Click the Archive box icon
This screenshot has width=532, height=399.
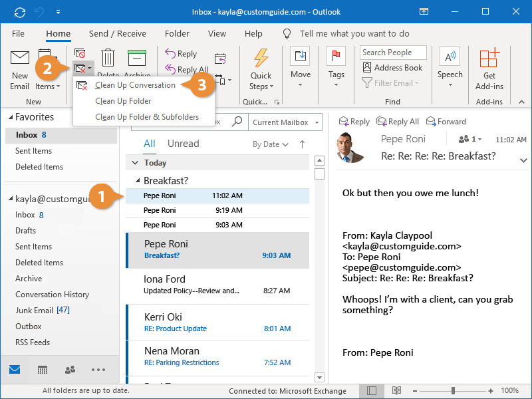tap(137, 58)
